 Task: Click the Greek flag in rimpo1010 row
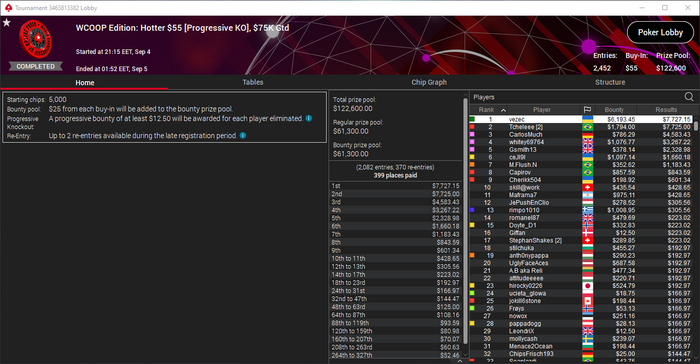click(588, 210)
